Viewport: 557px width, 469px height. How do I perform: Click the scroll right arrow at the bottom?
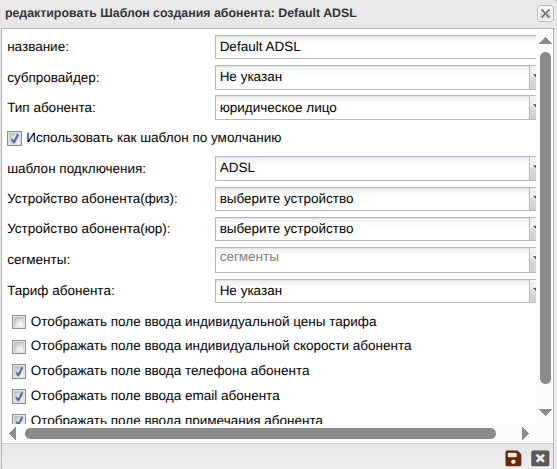pos(525,433)
